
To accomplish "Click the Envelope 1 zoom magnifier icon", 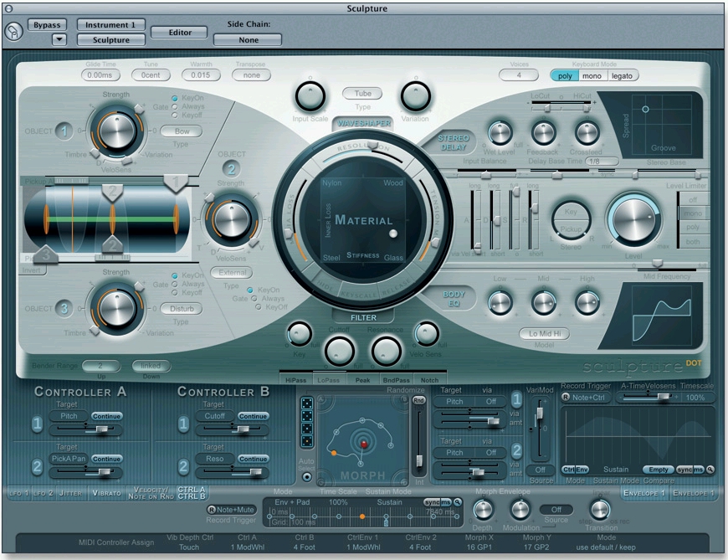I will pyautogui.click(x=710, y=470).
